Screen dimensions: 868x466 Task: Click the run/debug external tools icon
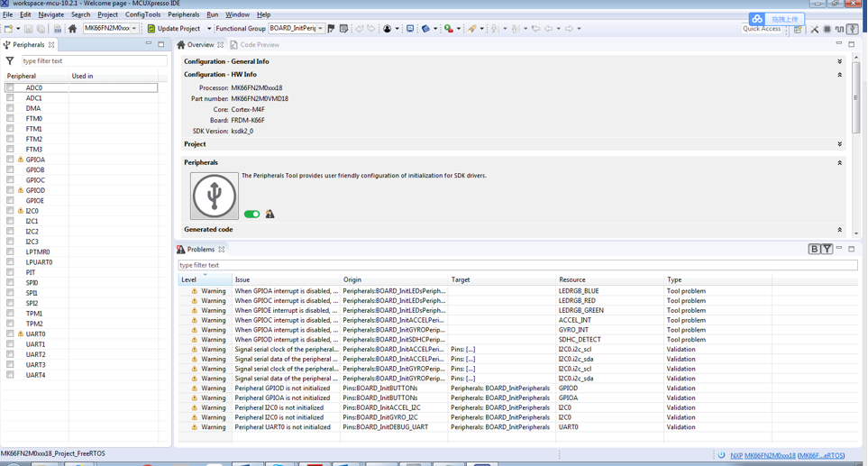(x=448, y=29)
